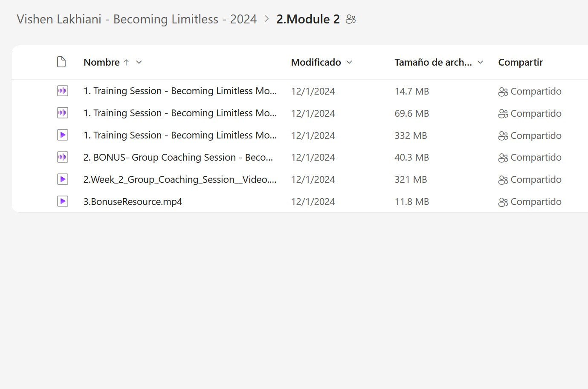The image size is (588, 389).
Task: Click Compartido on the 321 MB file row
Action: coord(536,180)
